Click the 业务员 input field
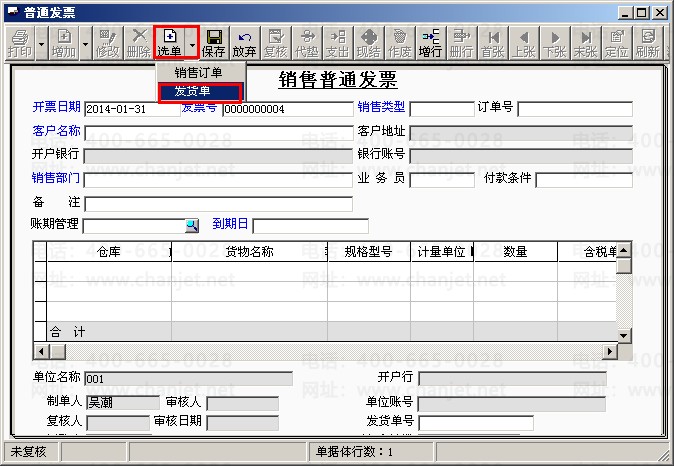 click(442, 180)
